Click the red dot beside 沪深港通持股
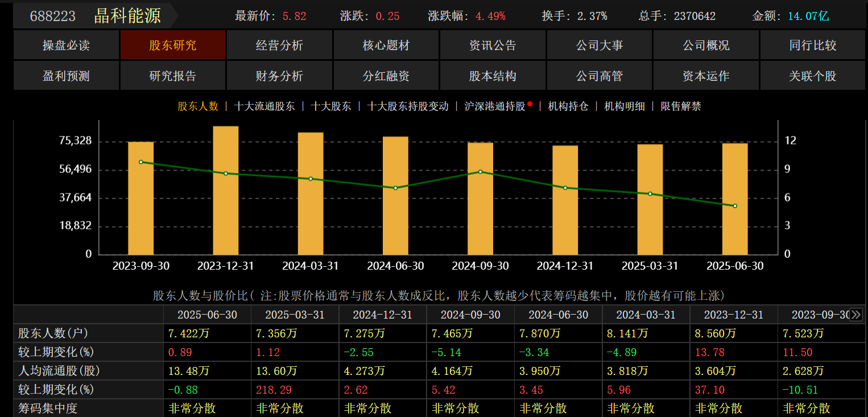Viewport: 868px width, 417px height. (530, 104)
